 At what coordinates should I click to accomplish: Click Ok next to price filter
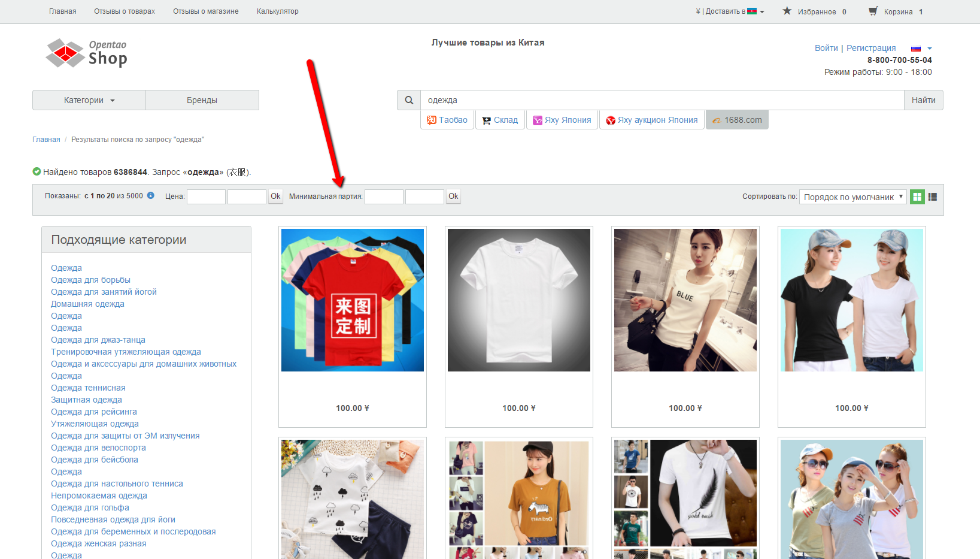pos(275,196)
